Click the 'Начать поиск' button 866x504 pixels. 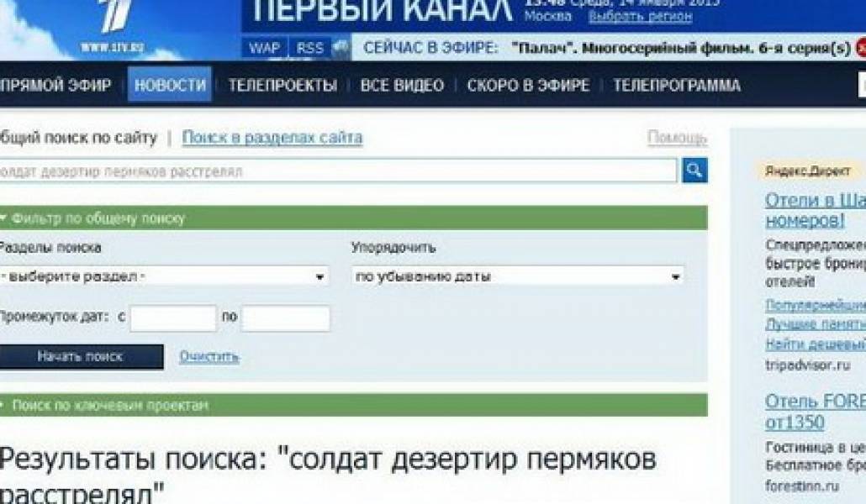[82, 357]
